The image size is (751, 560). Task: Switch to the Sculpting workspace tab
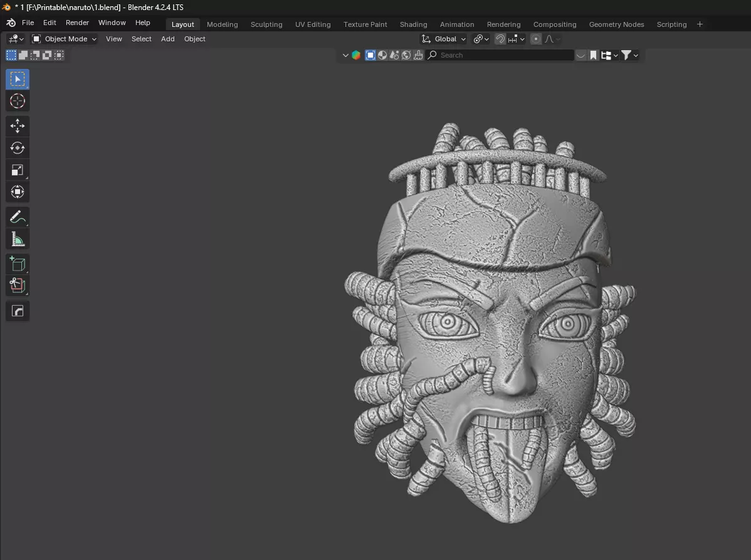click(266, 24)
